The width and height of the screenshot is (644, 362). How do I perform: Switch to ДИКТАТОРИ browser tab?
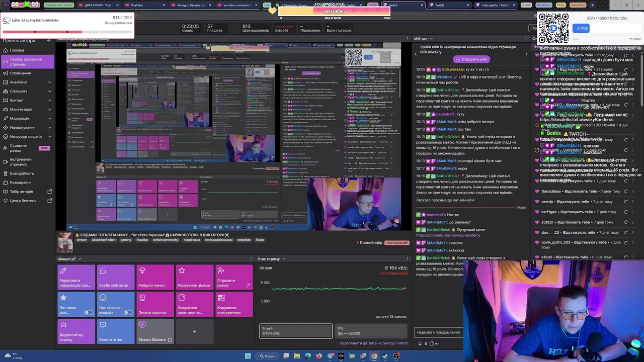(98, 5)
